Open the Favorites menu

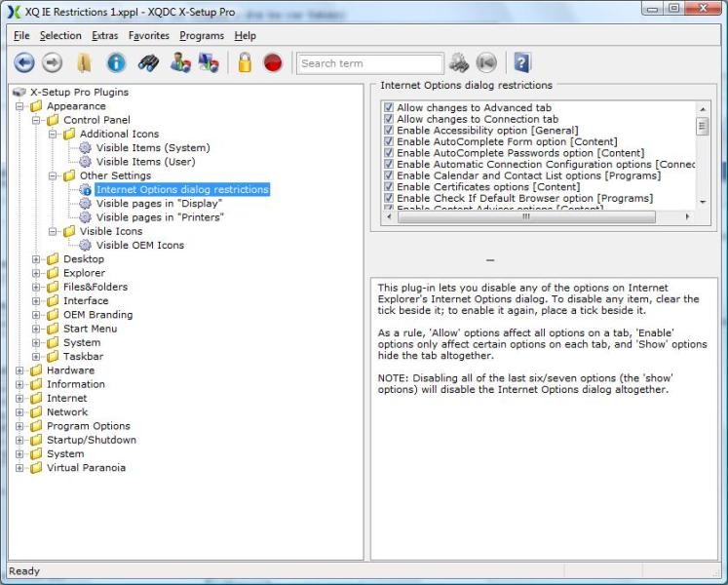(x=148, y=36)
